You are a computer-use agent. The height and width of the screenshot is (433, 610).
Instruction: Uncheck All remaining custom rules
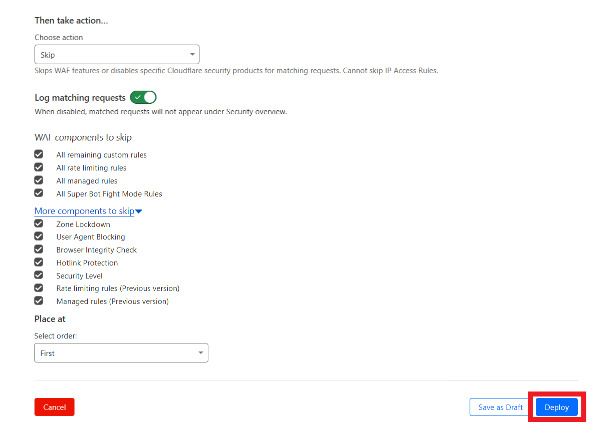39,154
